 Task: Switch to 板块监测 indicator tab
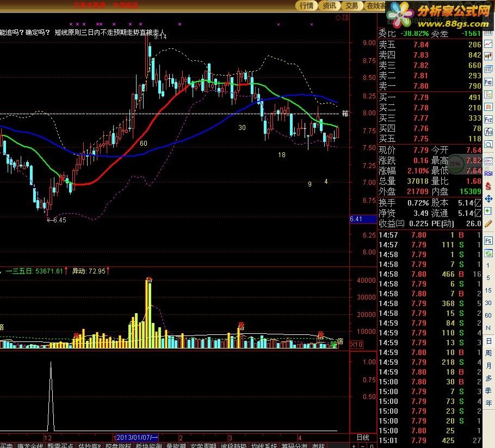[148, 445]
